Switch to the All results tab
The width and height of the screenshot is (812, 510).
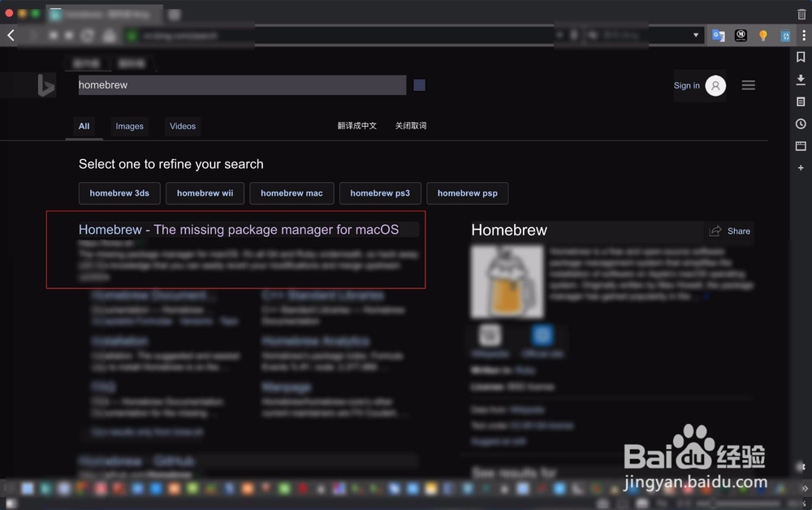click(84, 127)
